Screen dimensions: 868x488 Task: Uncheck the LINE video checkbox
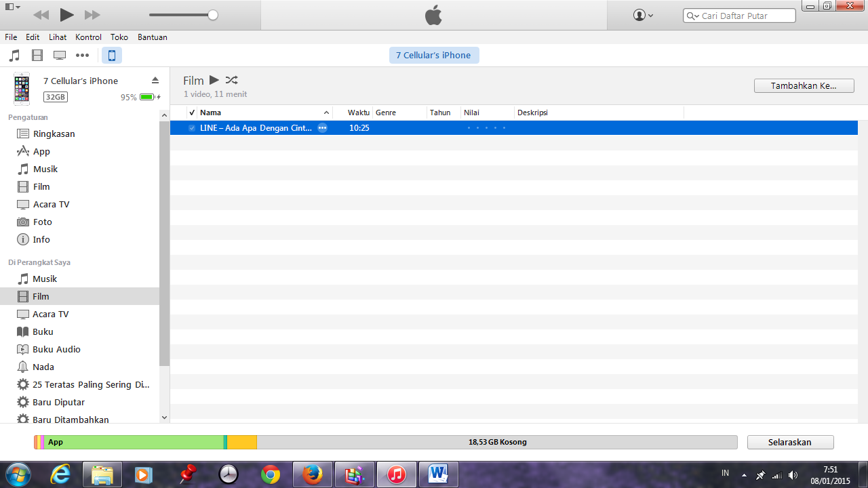coord(192,128)
